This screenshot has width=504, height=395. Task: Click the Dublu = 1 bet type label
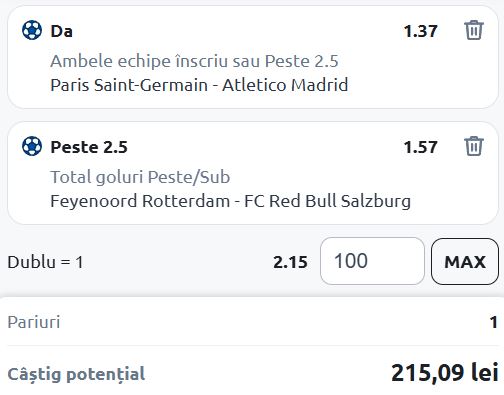45,262
